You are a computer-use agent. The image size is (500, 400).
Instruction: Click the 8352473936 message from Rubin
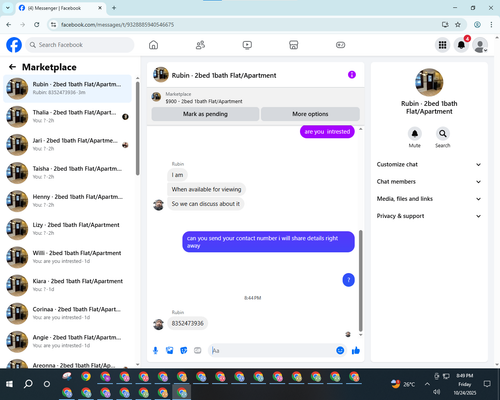click(x=187, y=323)
